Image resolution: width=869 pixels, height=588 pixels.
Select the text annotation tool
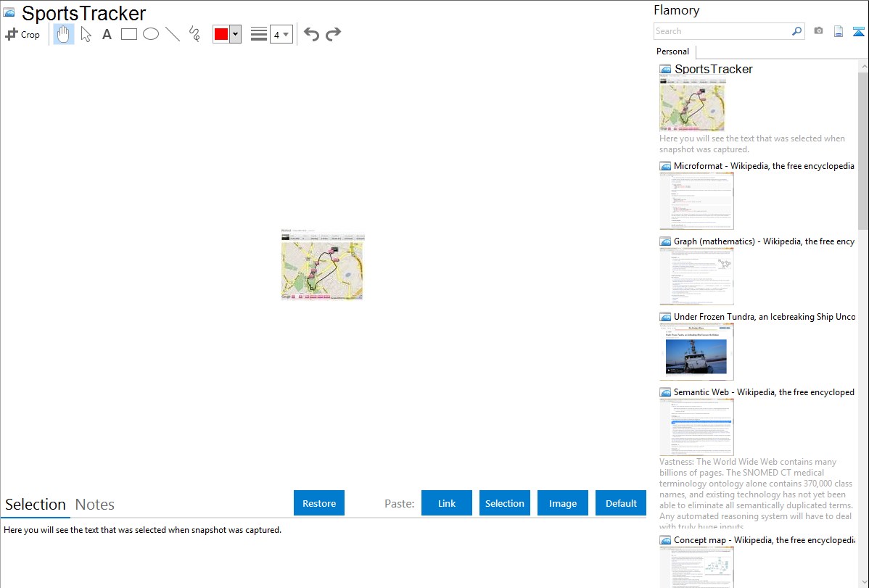pos(107,34)
